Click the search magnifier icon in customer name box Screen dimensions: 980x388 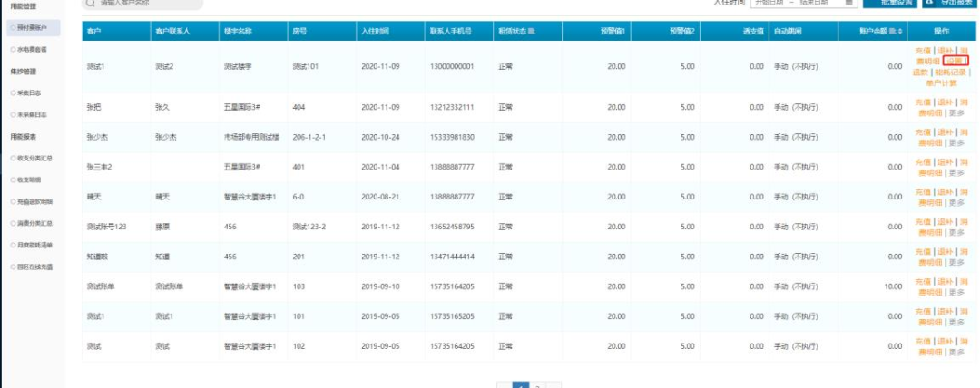click(x=90, y=3)
